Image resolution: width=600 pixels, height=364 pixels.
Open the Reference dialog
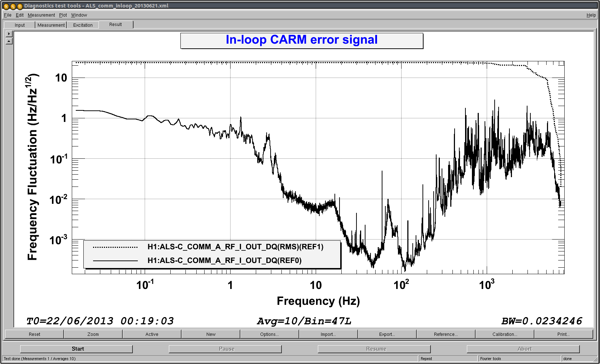(x=446, y=334)
